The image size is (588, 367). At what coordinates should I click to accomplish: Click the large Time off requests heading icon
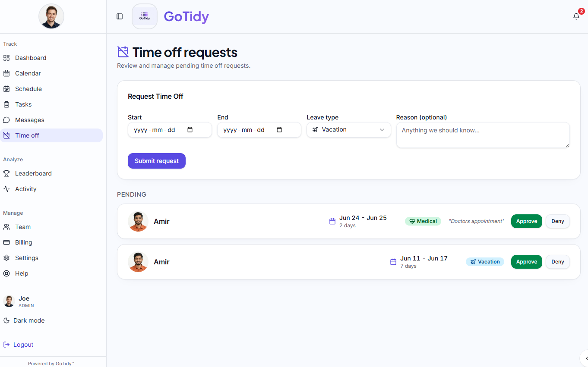(123, 52)
